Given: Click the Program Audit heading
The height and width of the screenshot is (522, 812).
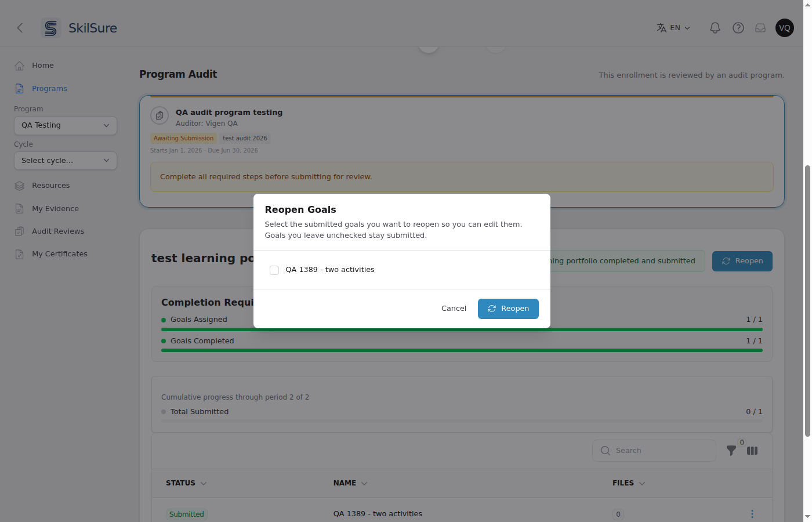Looking at the screenshot, I should point(178,74).
